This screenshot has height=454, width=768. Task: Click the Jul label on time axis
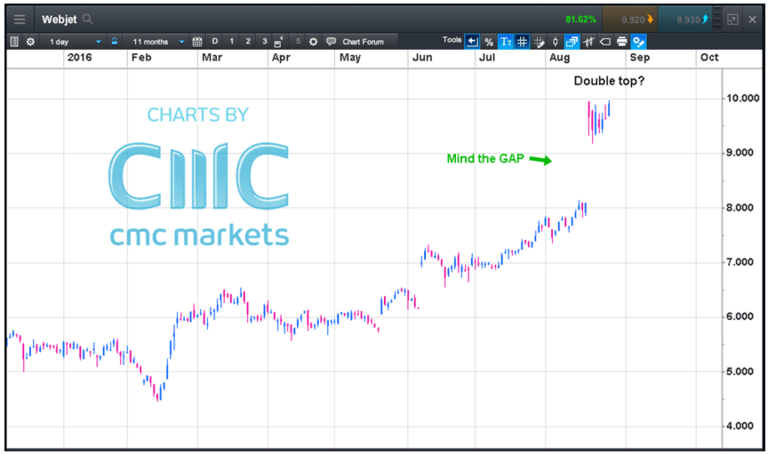pyautogui.click(x=487, y=57)
